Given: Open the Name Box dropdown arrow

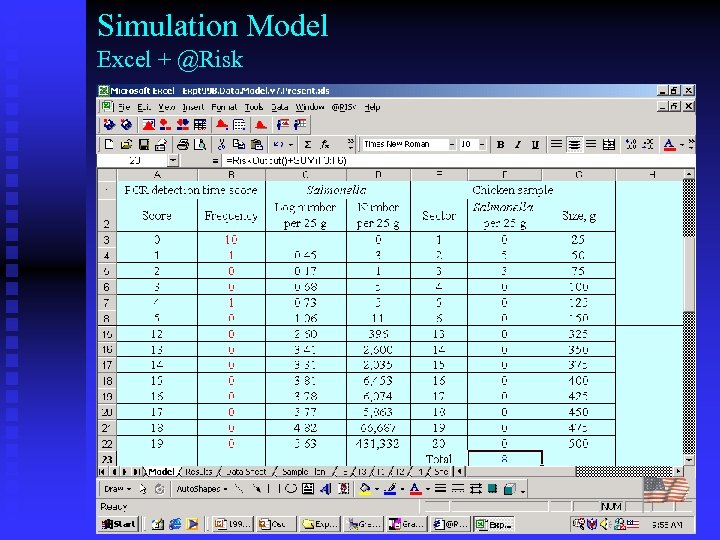Looking at the screenshot, I should coord(173,160).
